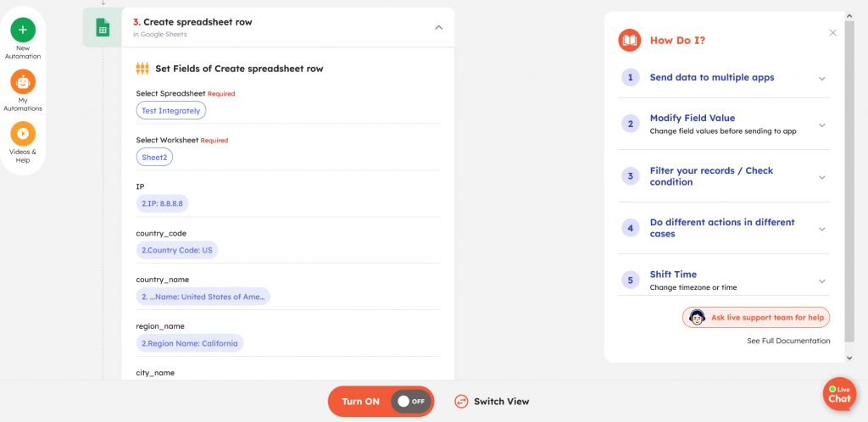The height and width of the screenshot is (422, 868).
Task: Open My Automations robot icon
Action: click(x=23, y=82)
